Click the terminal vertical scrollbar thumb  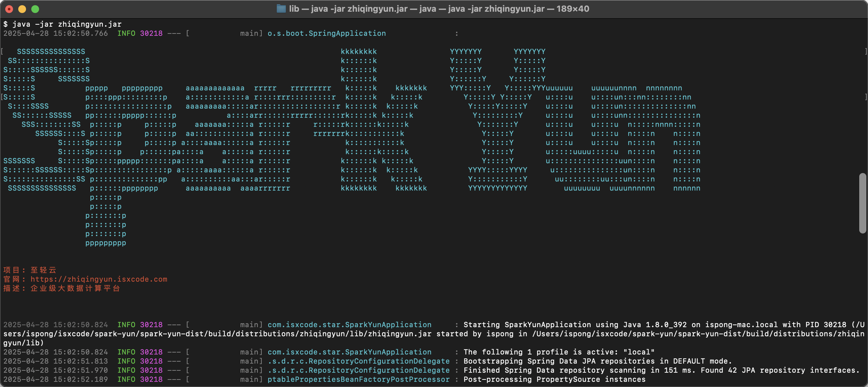point(862,203)
